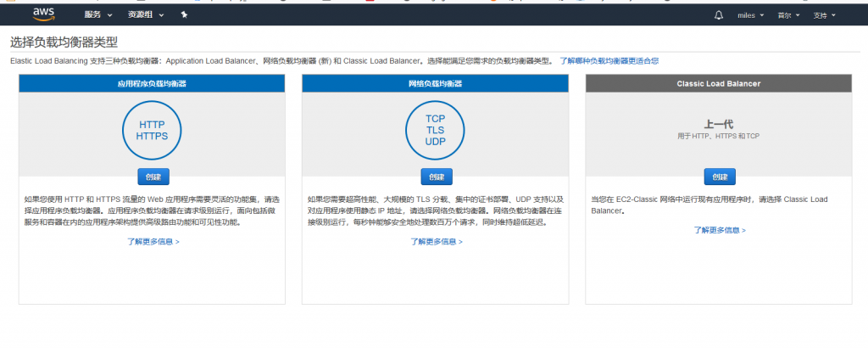This screenshot has width=868, height=348.
Task: Open the 支持 support dropdown
Action: (x=824, y=15)
